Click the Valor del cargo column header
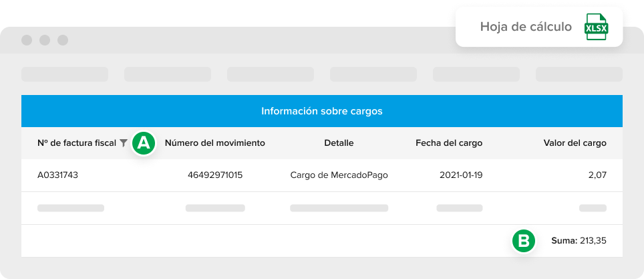The image size is (644, 279). pyautogui.click(x=575, y=143)
